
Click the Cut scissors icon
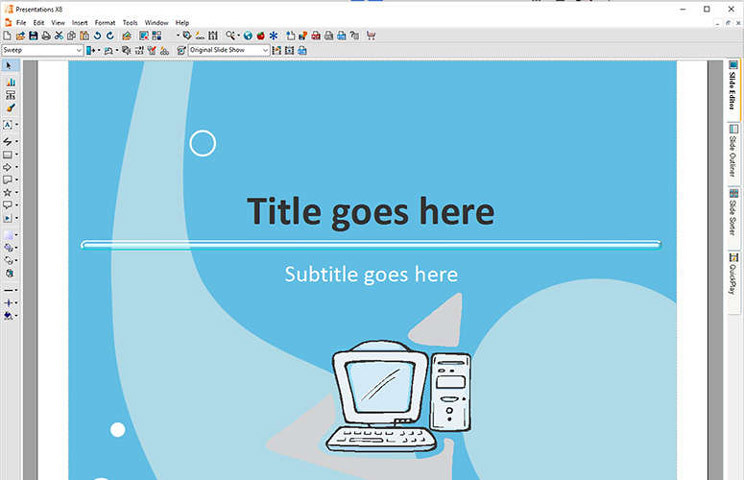pyautogui.click(x=59, y=36)
